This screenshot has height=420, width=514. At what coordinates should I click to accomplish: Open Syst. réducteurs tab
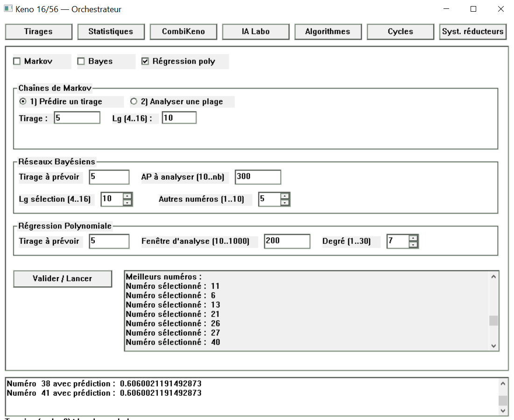[x=472, y=32]
